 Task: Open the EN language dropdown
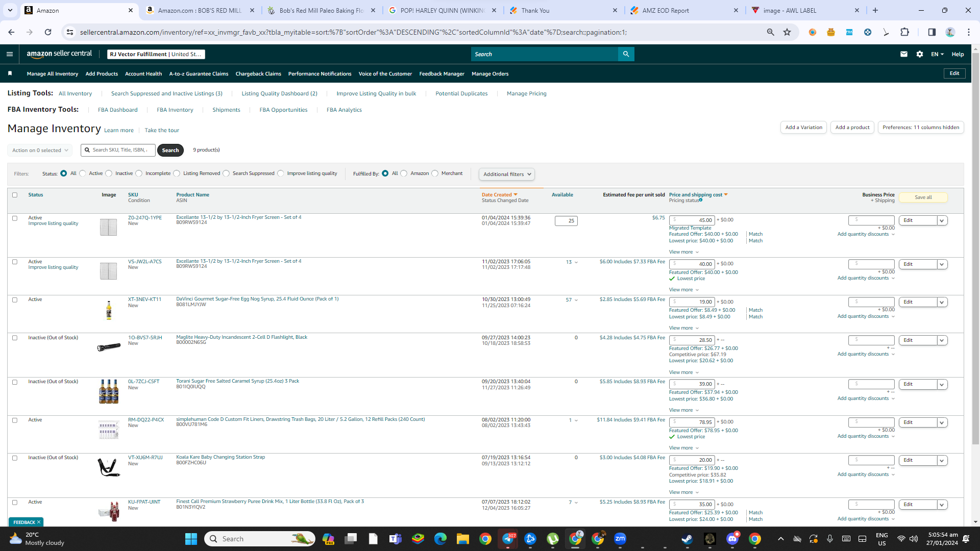pos(937,54)
